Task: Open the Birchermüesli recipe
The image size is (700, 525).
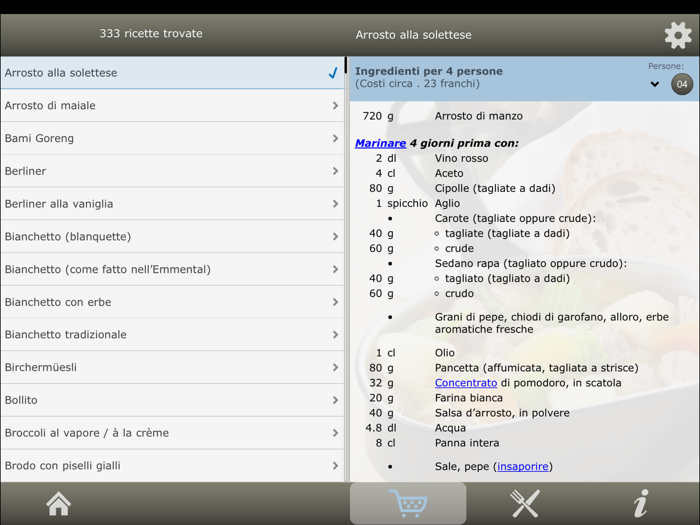Action: pos(172,367)
